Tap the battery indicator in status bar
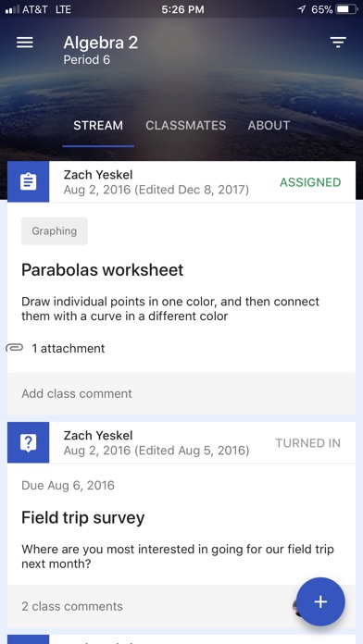The image size is (363, 644). tap(347, 9)
